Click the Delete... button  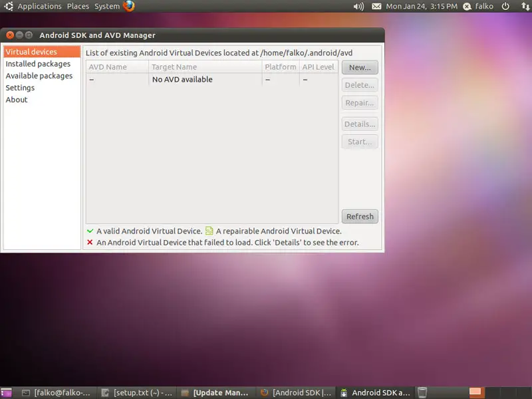[x=360, y=85]
